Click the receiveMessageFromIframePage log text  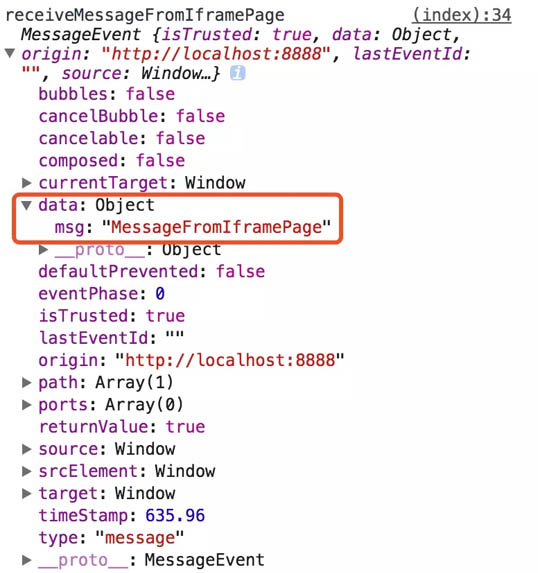tap(145, 15)
